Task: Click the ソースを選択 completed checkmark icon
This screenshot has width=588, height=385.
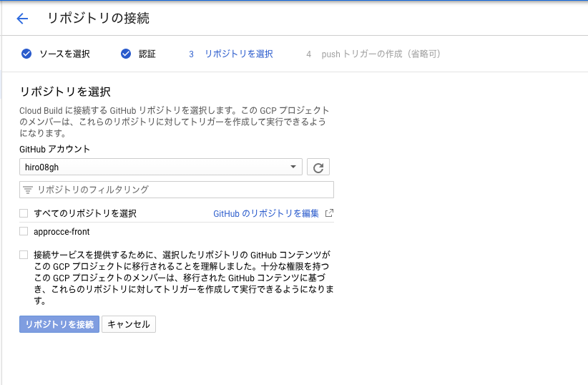Action: pos(26,54)
